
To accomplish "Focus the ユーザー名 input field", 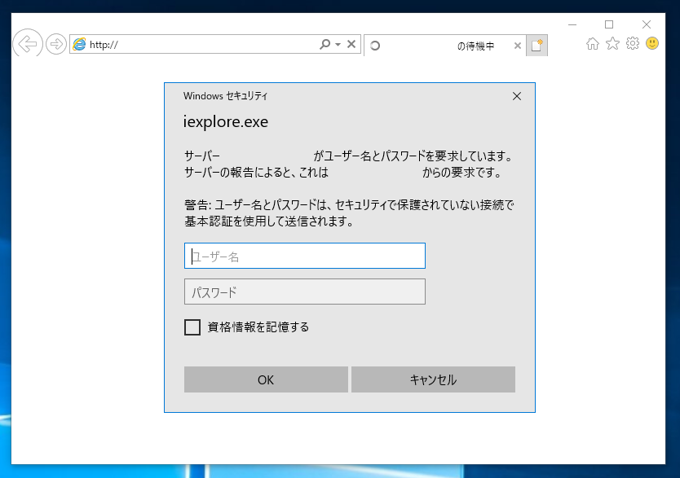I will pos(305,256).
